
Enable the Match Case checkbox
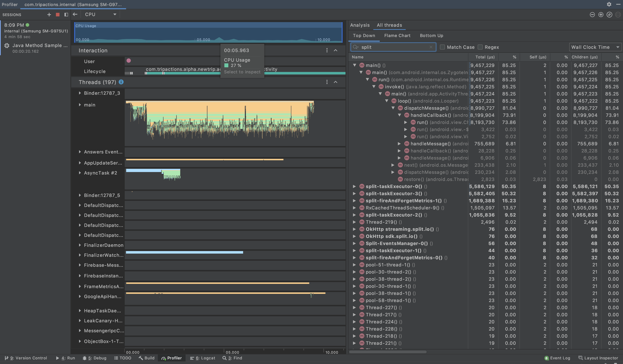click(x=443, y=47)
